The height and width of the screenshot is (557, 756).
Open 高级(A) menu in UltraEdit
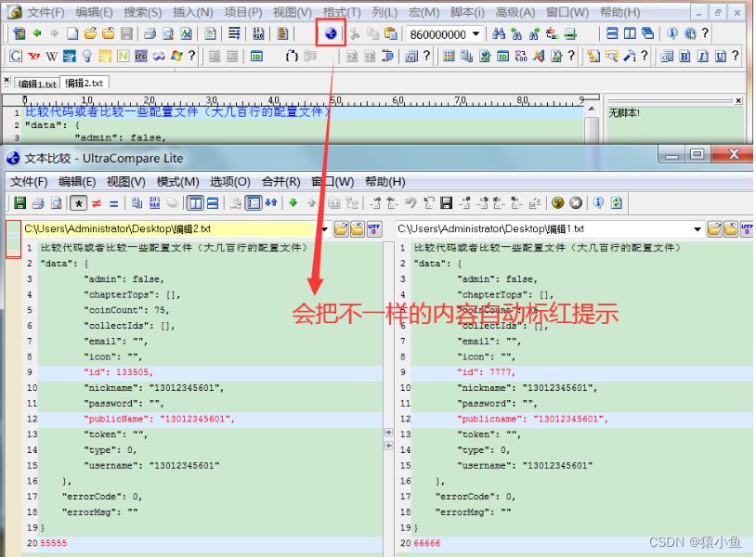515,12
